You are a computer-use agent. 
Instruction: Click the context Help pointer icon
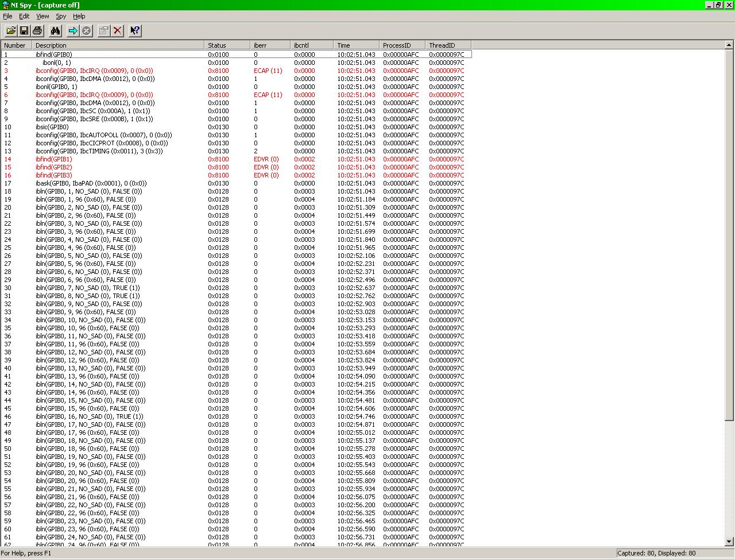click(135, 30)
